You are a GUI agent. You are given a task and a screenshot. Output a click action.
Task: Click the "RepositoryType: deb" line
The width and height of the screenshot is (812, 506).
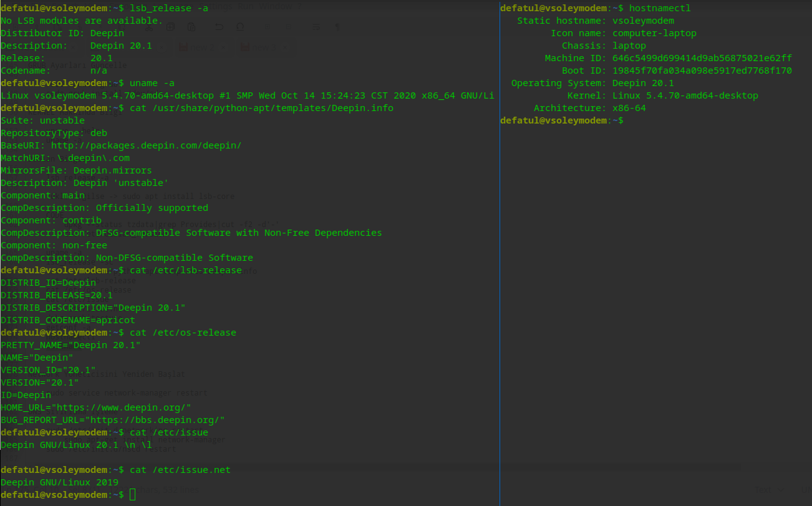54,133
